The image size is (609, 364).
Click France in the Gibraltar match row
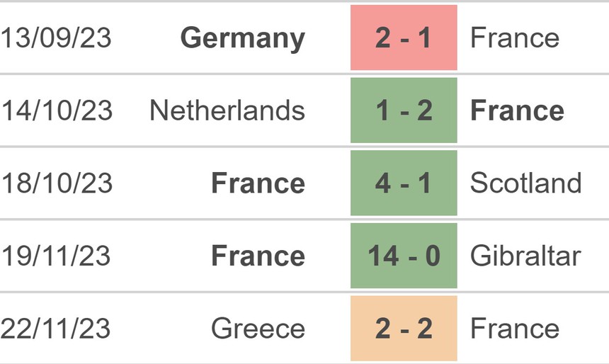[258, 256]
